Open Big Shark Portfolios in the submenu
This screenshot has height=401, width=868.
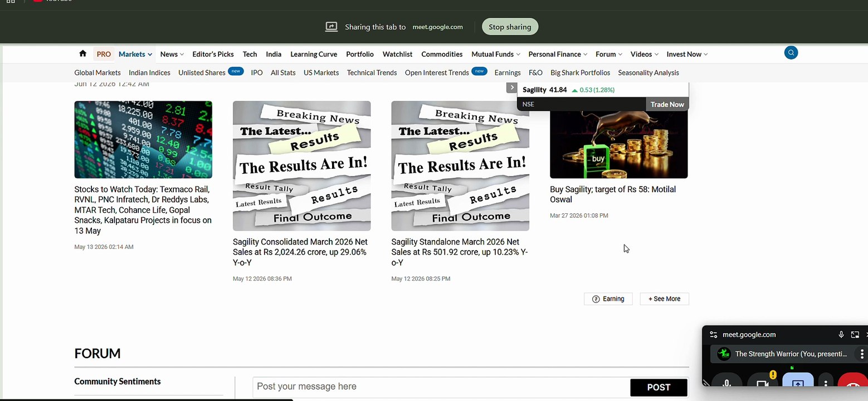[x=580, y=72]
